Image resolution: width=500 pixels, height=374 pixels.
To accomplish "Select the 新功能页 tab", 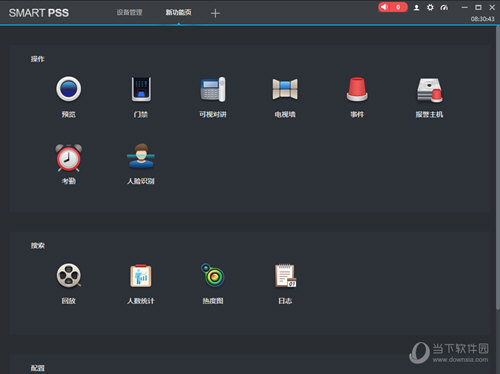I will tap(178, 13).
